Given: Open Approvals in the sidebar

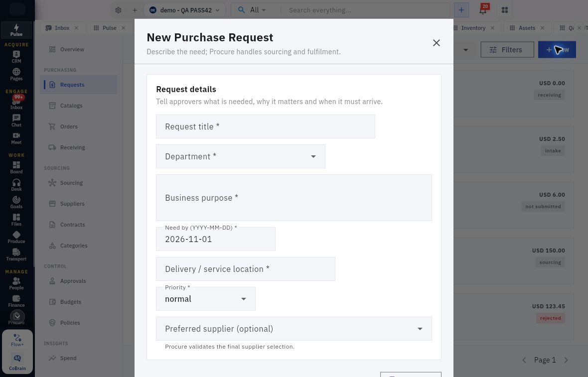Looking at the screenshot, I should click(79, 281).
